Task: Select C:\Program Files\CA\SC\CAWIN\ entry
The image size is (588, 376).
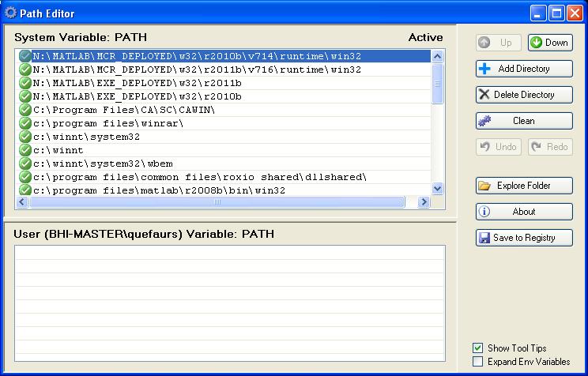Action: coord(123,110)
